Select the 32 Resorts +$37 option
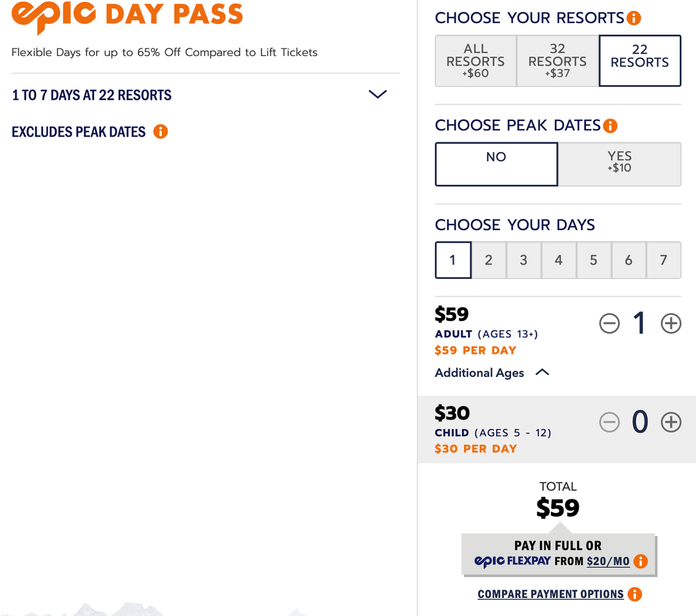Image resolution: width=696 pixels, height=616 pixels. point(557,61)
